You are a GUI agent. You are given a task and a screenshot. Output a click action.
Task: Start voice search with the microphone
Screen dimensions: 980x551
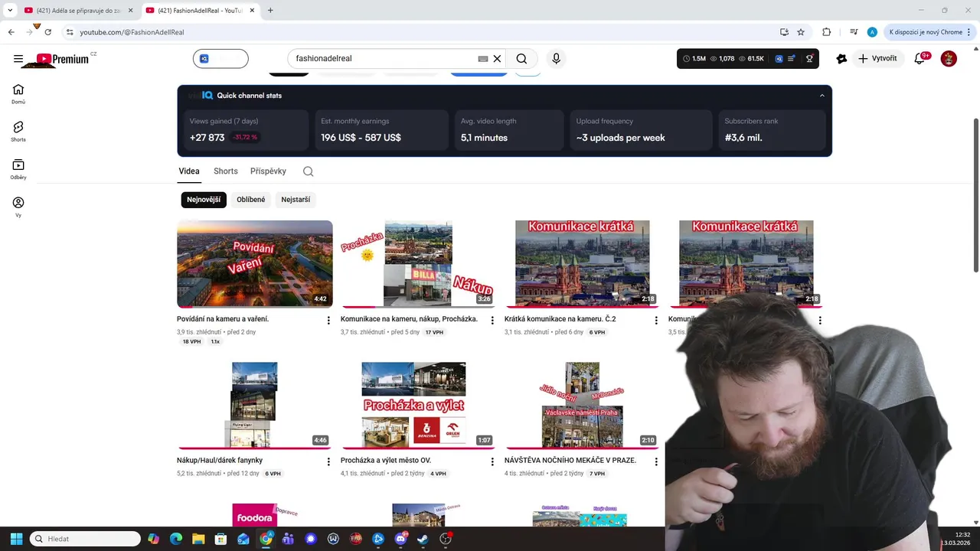point(557,59)
